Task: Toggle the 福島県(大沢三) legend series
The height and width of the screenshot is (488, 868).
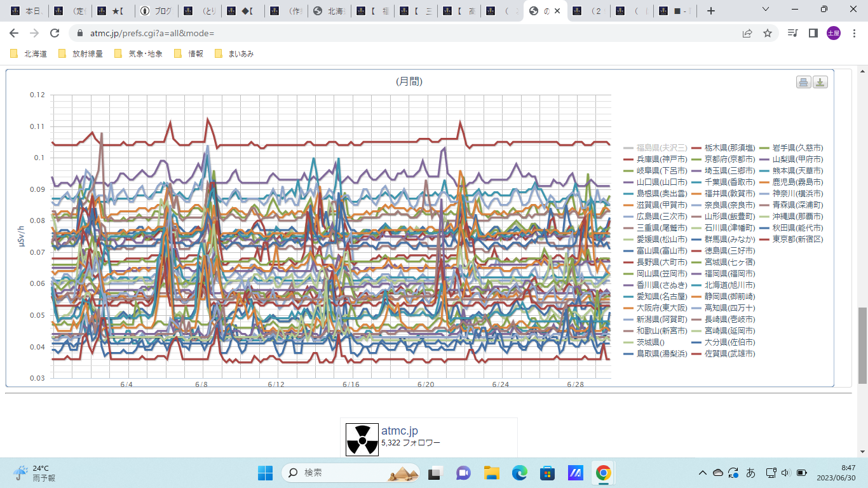Action: pos(655,147)
